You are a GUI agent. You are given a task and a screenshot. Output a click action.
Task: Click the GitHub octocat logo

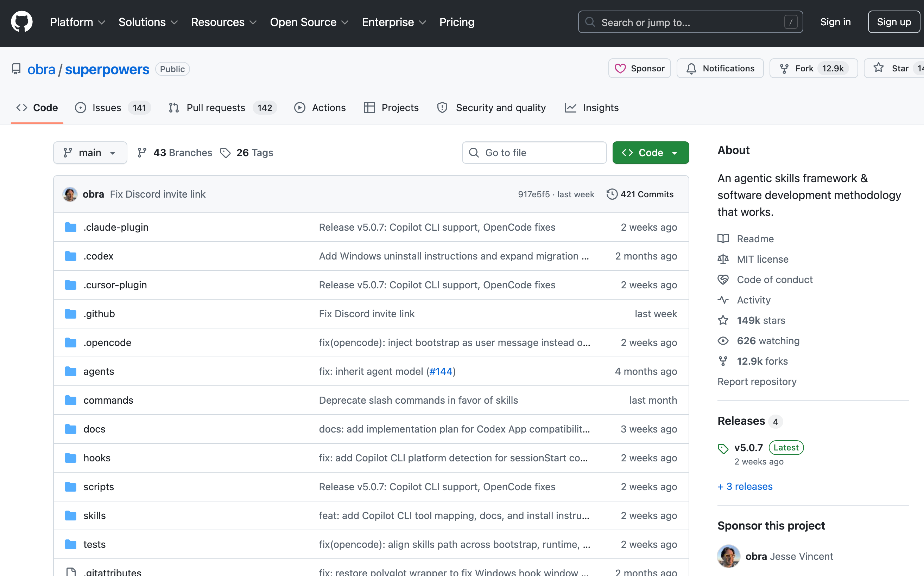(x=22, y=22)
